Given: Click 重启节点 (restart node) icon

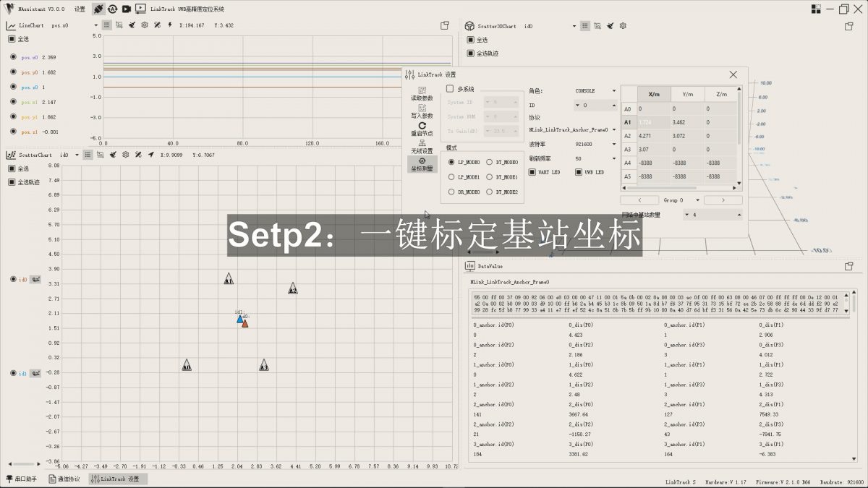Looking at the screenshot, I should click(422, 129).
